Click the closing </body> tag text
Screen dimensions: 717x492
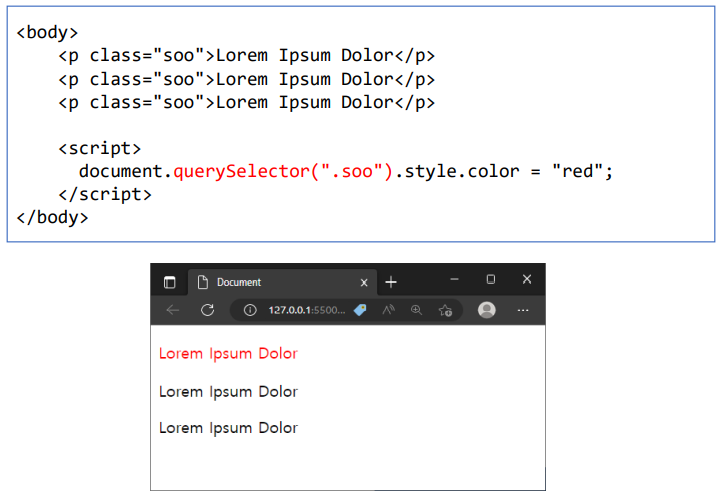52,217
